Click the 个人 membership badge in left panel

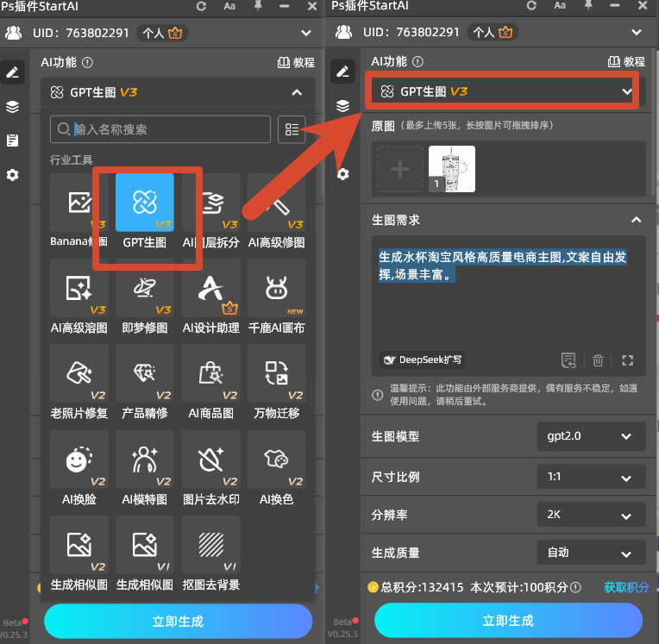162,33
